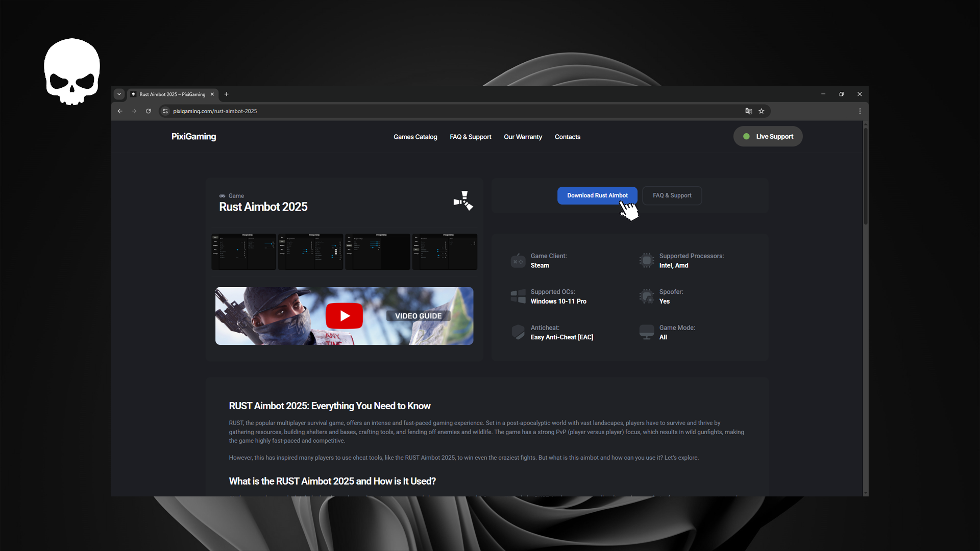The height and width of the screenshot is (551, 980).
Task: Click the Spoofer chip icon
Action: 647,296
